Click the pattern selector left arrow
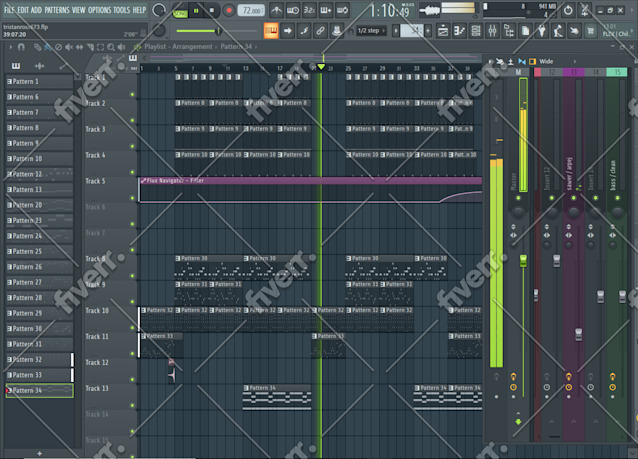The image size is (638, 459). tap(395, 31)
